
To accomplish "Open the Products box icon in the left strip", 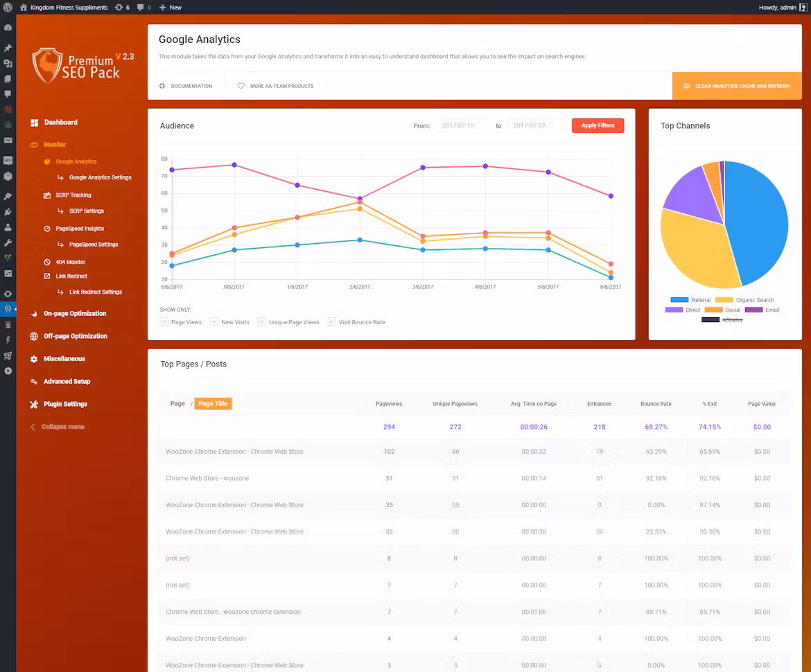I will (8, 176).
